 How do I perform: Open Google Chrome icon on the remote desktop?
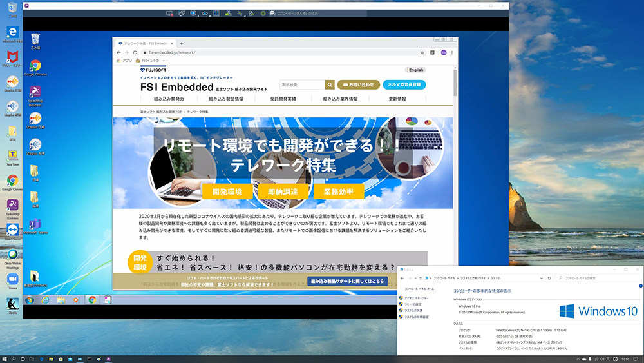(35, 68)
